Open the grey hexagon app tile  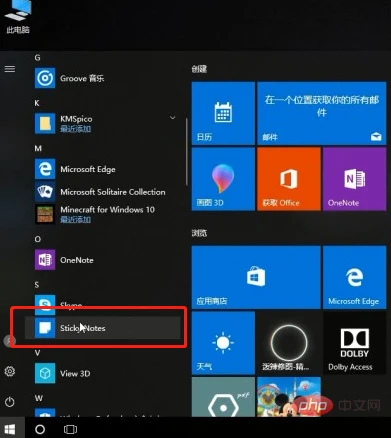point(223,397)
